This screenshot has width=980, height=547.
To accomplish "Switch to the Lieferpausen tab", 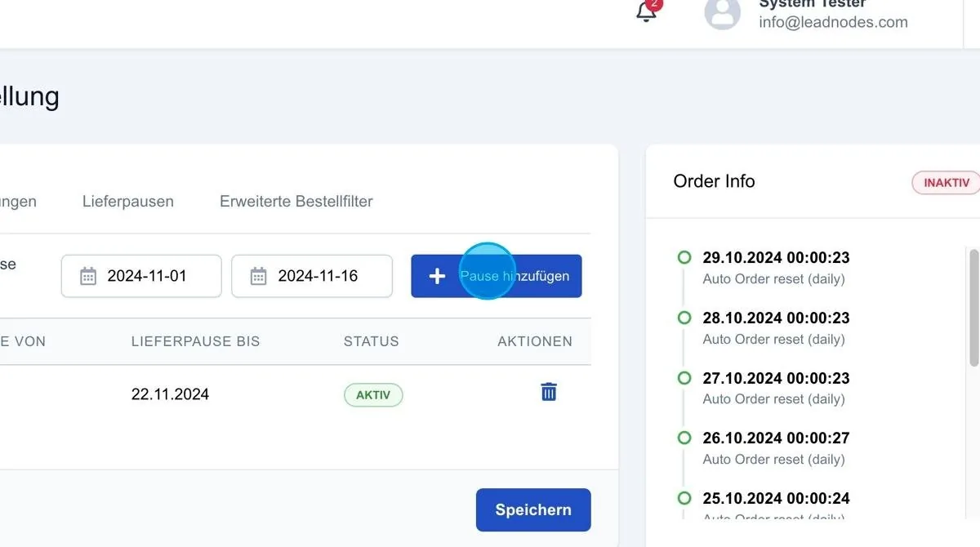I will point(128,201).
